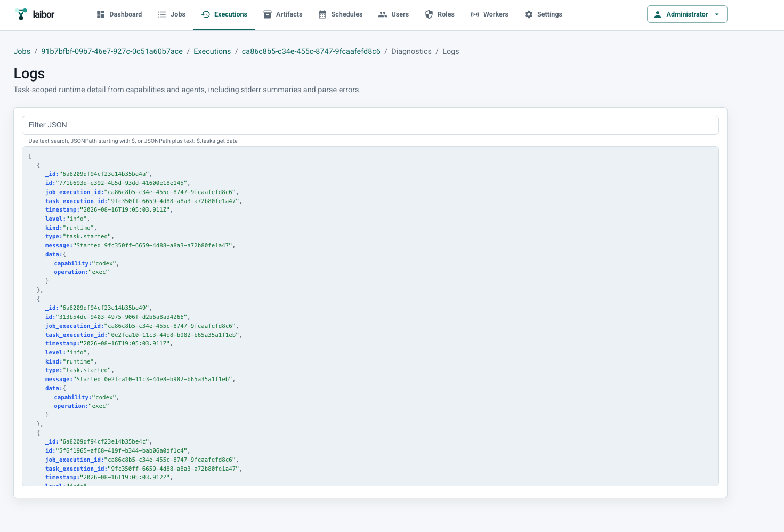Click message "Started 9fc350ff" in first entry
The width and height of the screenshot is (784, 532).
tap(152, 245)
